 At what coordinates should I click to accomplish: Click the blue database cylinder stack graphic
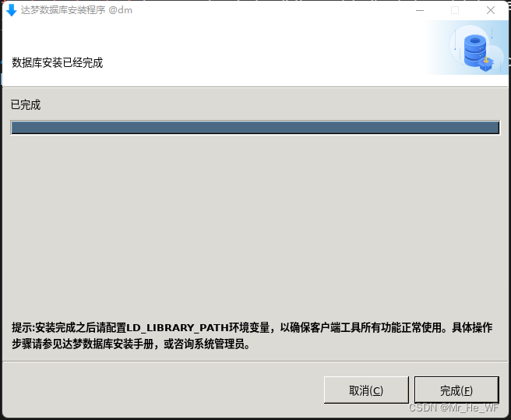coord(475,50)
